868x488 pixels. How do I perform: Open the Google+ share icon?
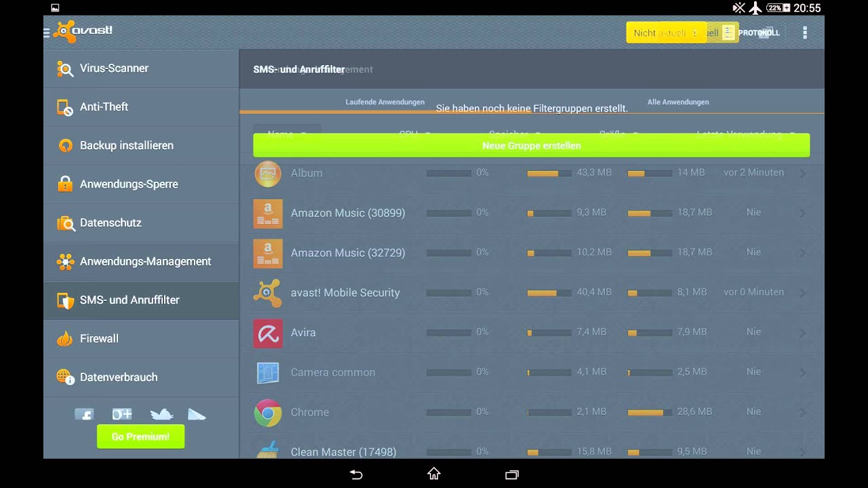(x=122, y=414)
